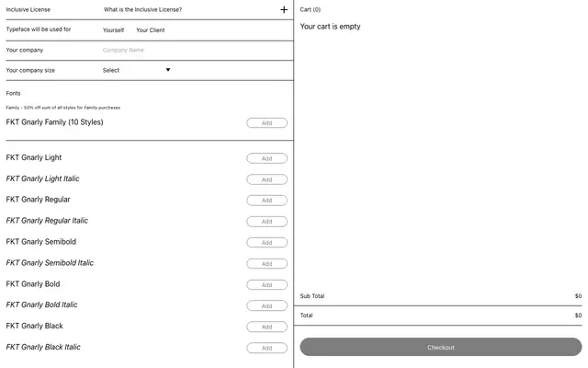Add FKT Gnarly Bold Italic
588x368 pixels.
pos(267,305)
